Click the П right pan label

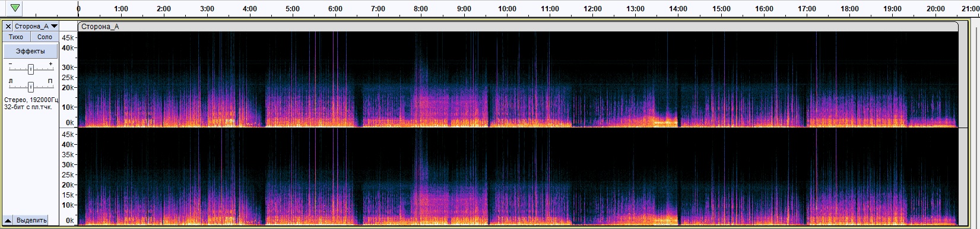(50, 81)
